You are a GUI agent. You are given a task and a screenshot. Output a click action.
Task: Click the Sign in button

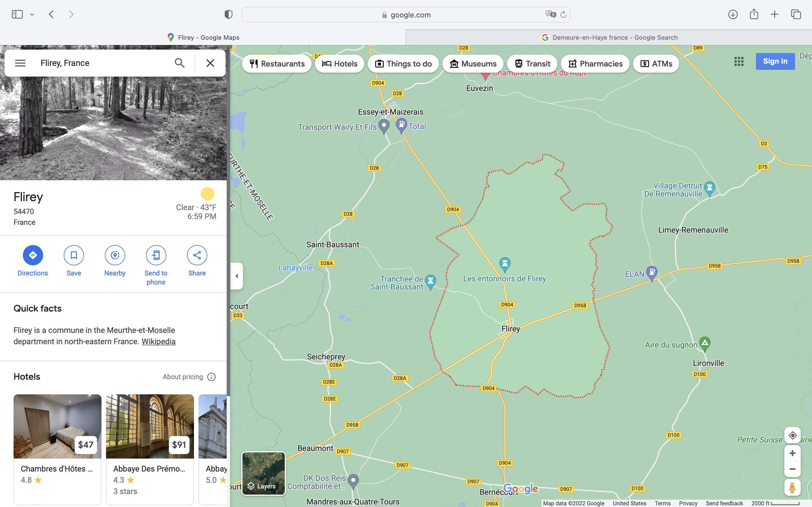point(775,61)
